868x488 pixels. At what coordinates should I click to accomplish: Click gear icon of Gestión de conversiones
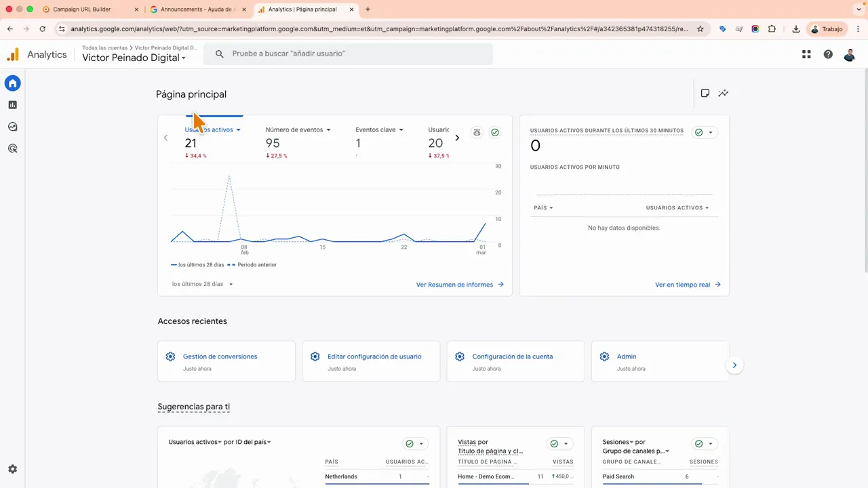170,357
